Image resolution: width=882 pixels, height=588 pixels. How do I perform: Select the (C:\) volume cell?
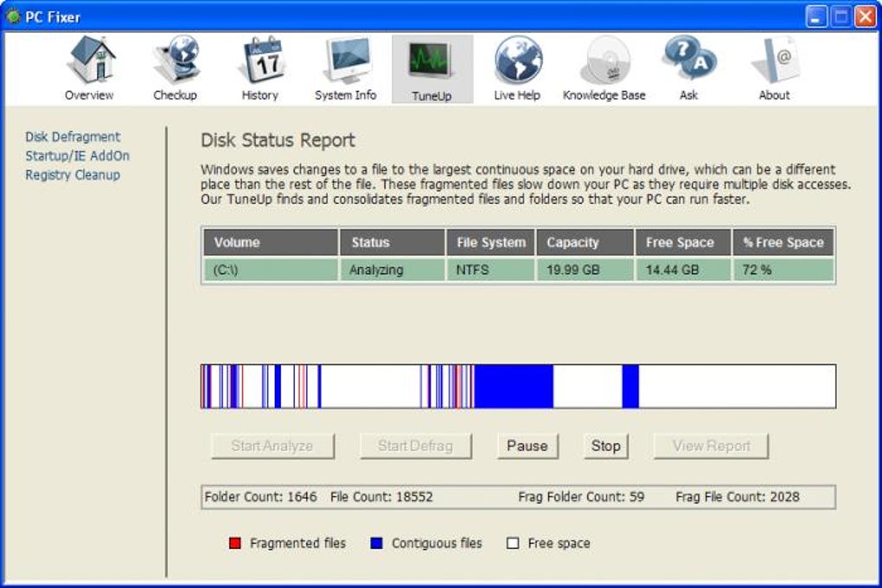pyautogui.click(x=271, y=270)
